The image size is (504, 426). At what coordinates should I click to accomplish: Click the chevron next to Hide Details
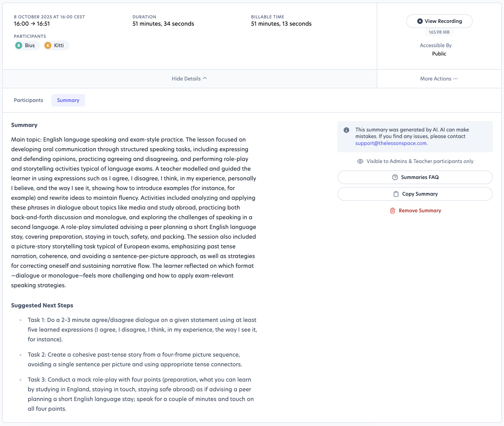pos(205,78)
